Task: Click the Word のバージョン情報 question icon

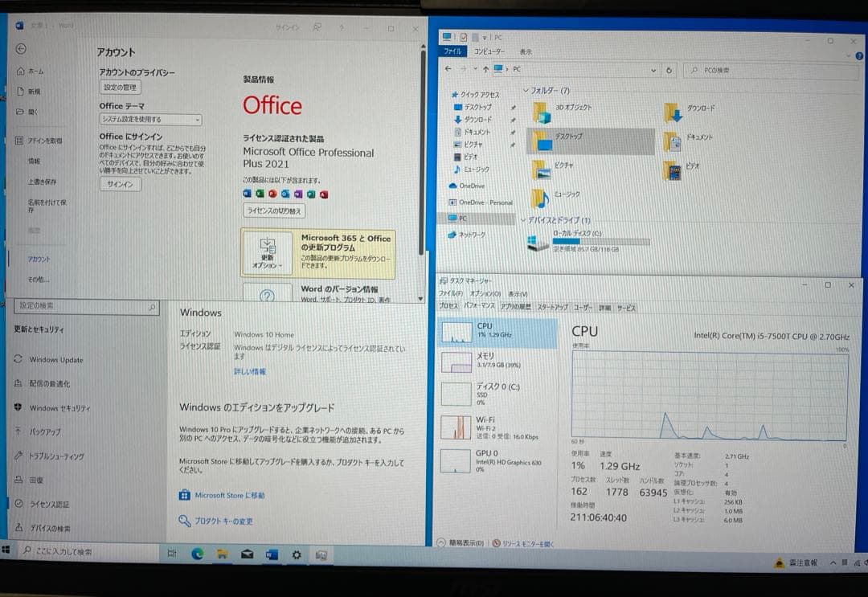Action: [x=267, y=296]
